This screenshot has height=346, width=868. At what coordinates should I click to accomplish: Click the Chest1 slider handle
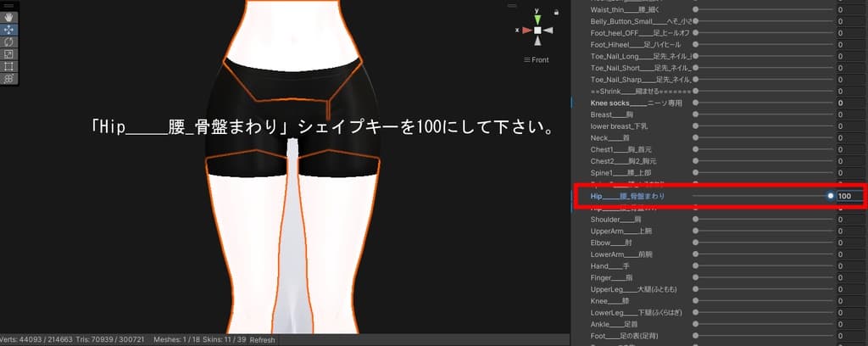pyautogui.click(x=696, y=149)
